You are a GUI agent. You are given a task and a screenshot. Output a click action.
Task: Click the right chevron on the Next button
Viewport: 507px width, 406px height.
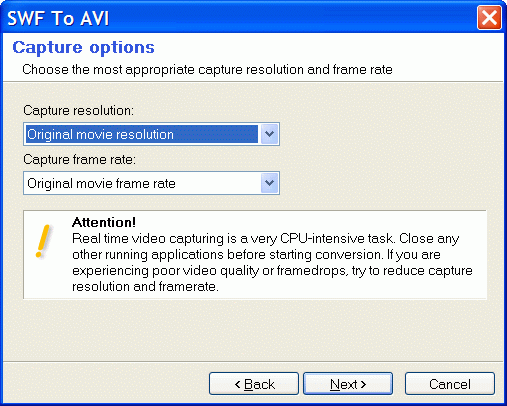click(x=363, y=384)
